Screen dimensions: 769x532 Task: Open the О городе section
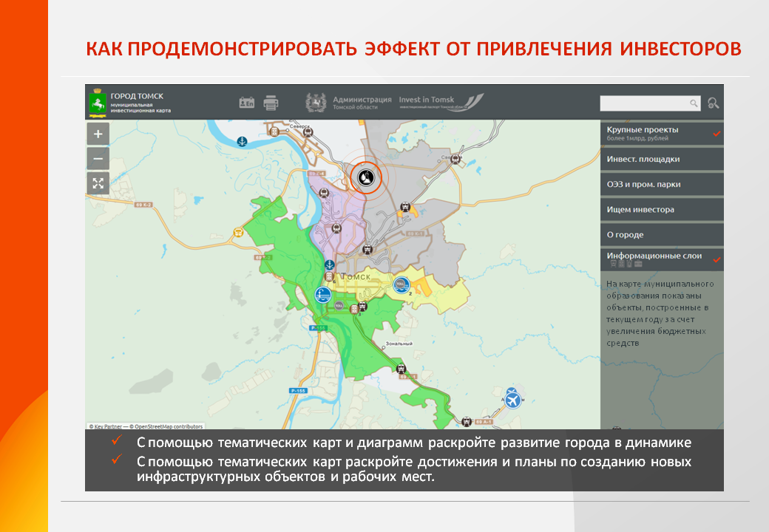click(662, 234)
